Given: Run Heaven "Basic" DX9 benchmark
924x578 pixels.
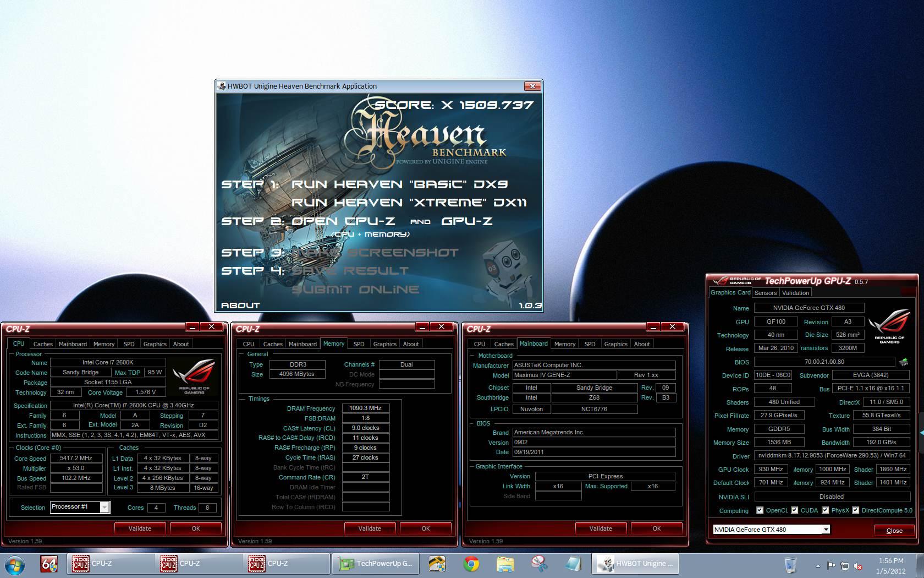Looking at the screenshot, I should [400, 184].
